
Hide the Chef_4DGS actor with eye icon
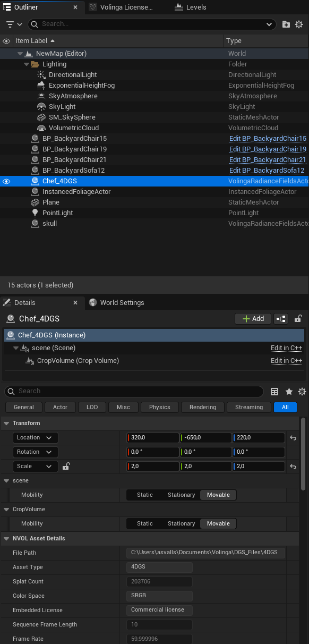tap(6, 181)
